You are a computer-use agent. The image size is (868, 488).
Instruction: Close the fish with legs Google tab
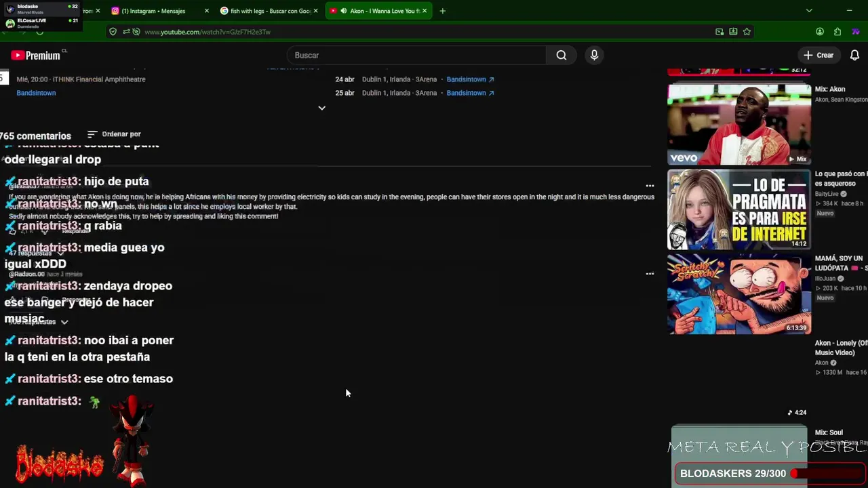pos(315,11)
